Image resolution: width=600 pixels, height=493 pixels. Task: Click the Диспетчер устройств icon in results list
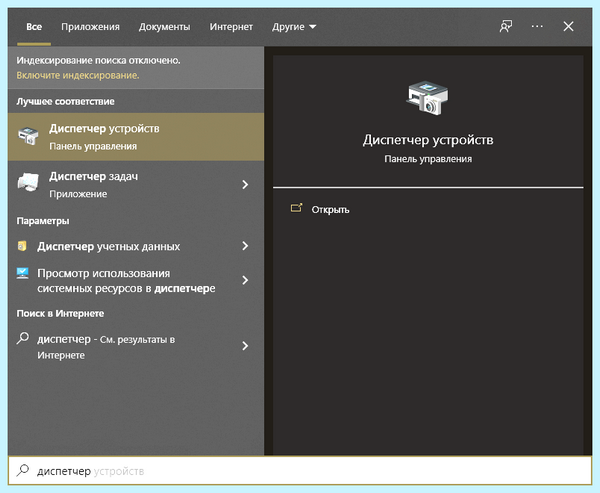[x=28, y=136]
